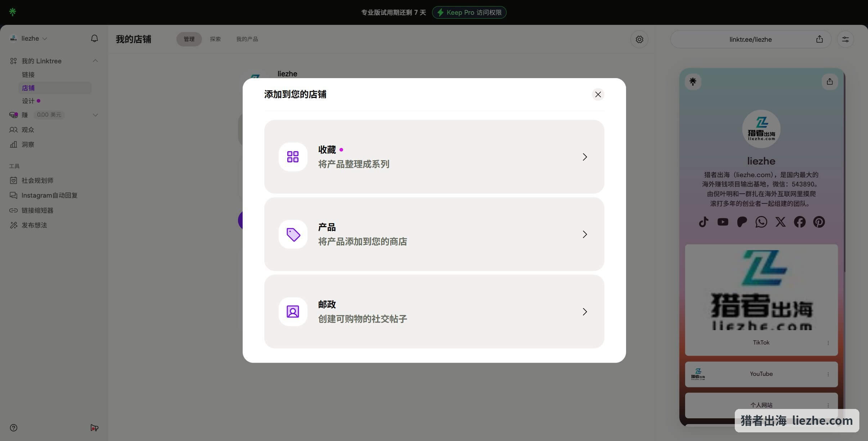Click the 收藏 grid icon

click(x=293, y=157)
